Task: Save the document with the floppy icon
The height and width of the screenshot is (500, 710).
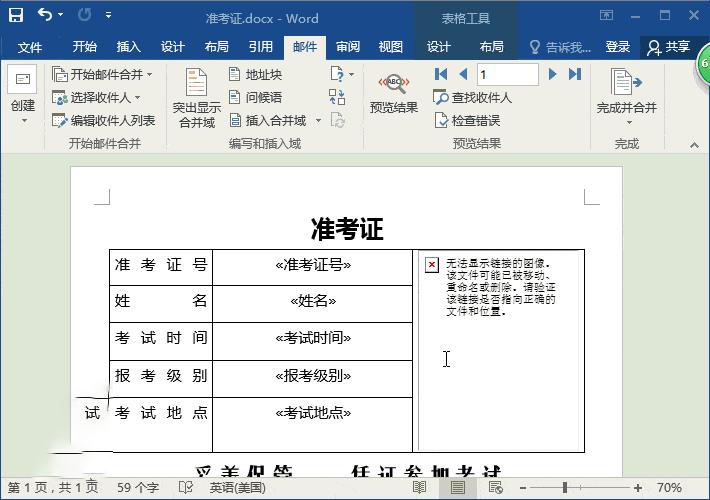Action: click(16, 16)
